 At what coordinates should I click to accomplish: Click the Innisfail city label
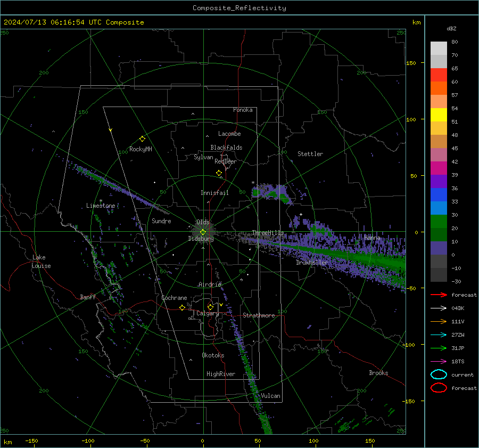coord(214,193)
